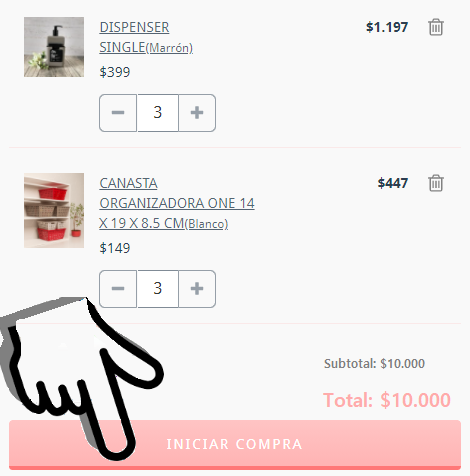The image size is (470, 476).
Task: Click the $149 unit price
Action: point(115,248)
